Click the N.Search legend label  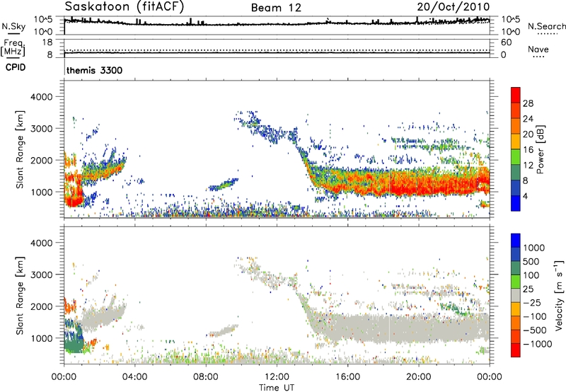pos(546,26)
